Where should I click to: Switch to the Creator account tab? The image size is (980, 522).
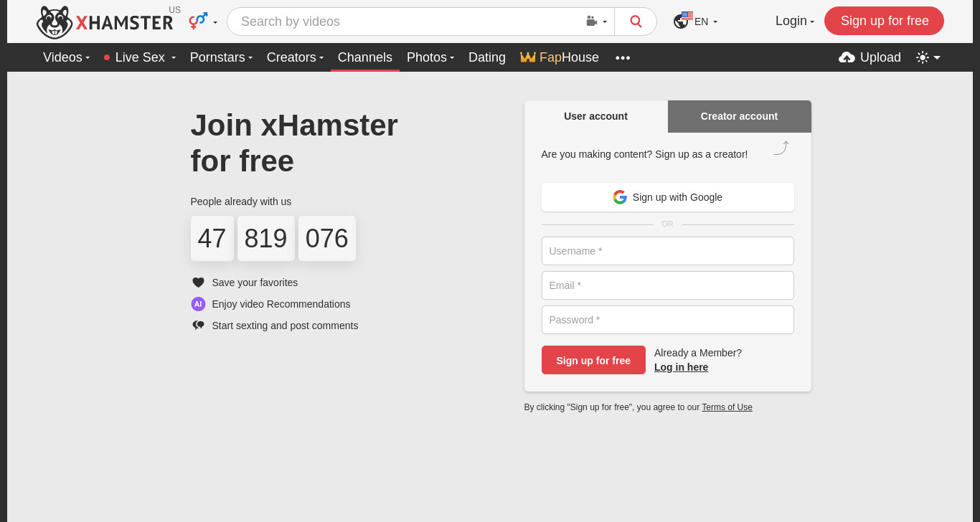[739, 116]
